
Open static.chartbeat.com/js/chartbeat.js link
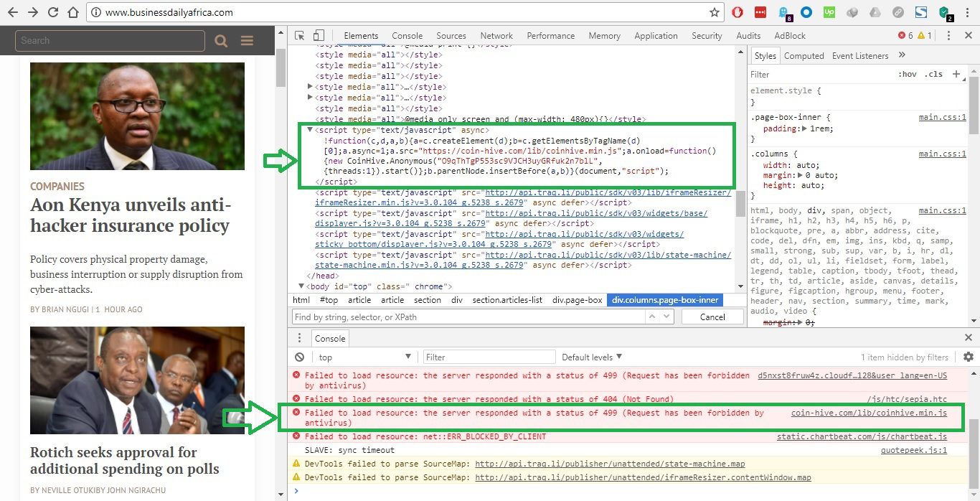(x=862, y=436)
